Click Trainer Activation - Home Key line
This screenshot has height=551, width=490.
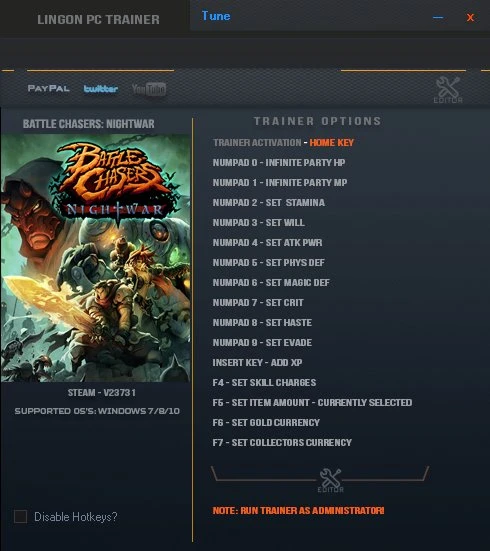(283, 143)
